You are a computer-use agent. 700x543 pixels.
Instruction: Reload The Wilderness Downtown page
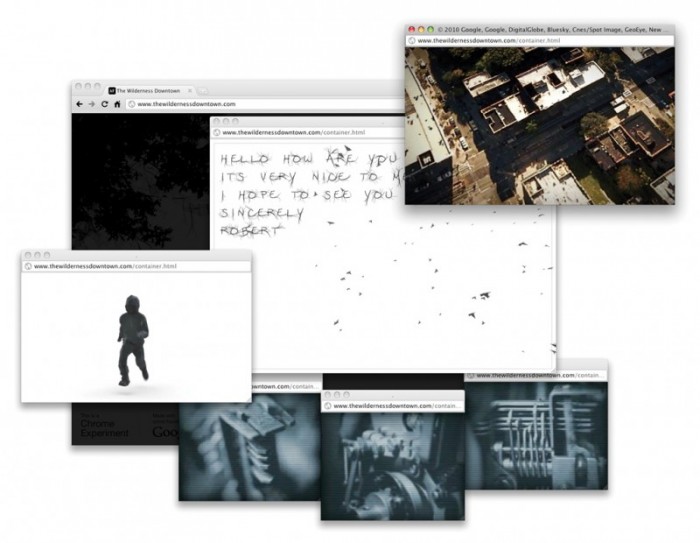click(x=104, y=104)
